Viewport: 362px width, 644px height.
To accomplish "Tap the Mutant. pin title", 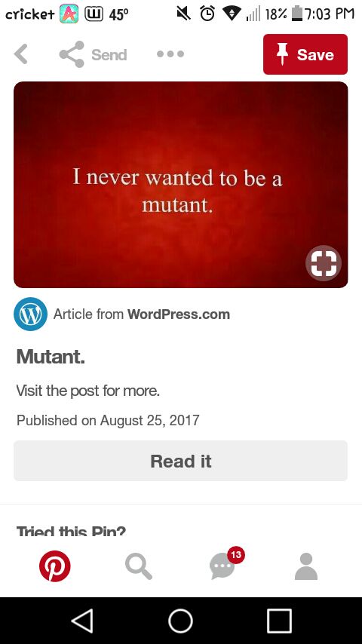I will (51, 357).
